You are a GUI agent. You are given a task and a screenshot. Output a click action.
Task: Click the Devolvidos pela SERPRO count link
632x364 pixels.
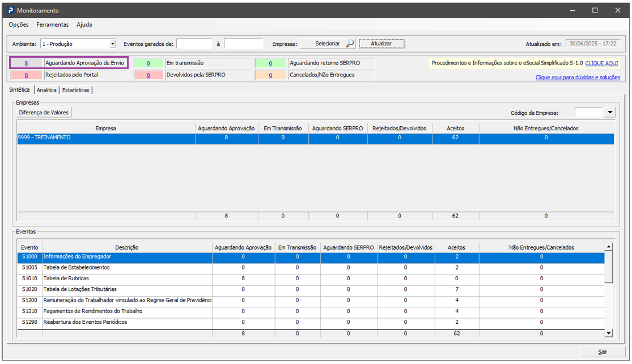(x=149, y=75)
